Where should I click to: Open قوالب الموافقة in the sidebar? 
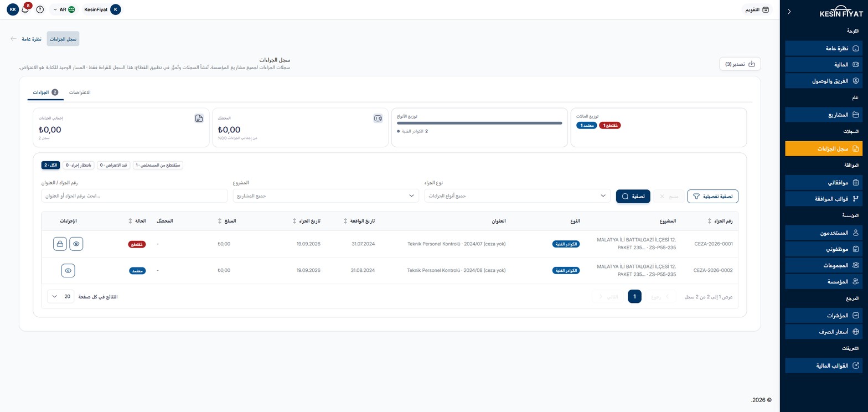click(824, 198)
